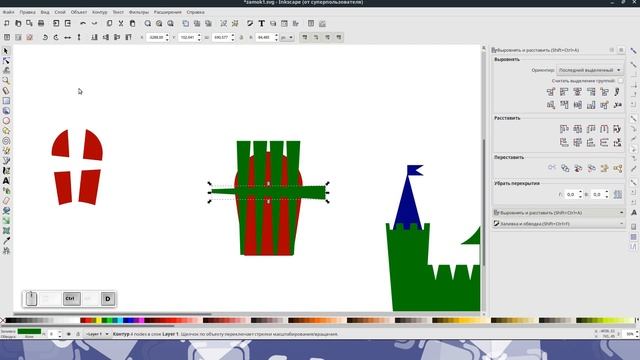The image size is (640, 360).
Task: Increase horizontal gap Г spinner value
Action: point(580,192)
